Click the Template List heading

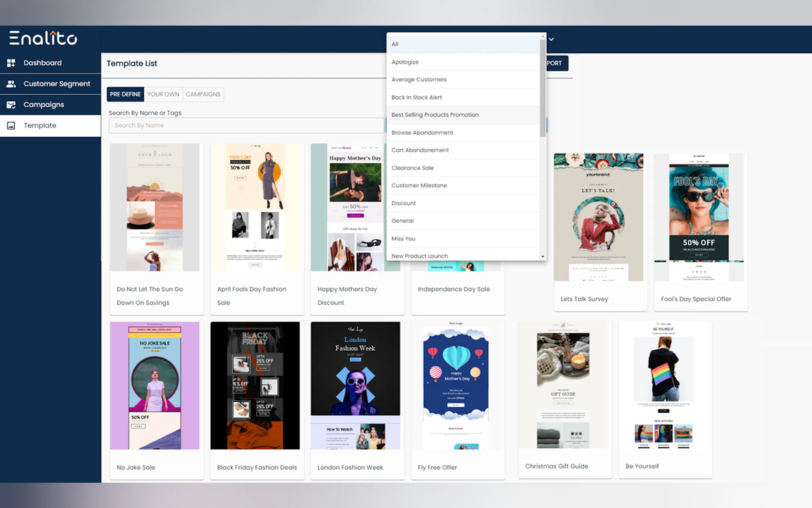[x=132, y=63]
